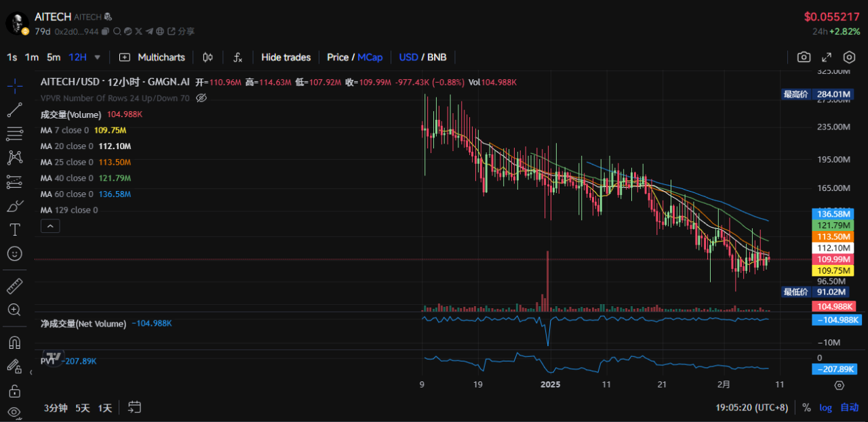Screen dimensions: 868x422
Task: Toggle percent scale on price axis
Action: click(806, 407)
